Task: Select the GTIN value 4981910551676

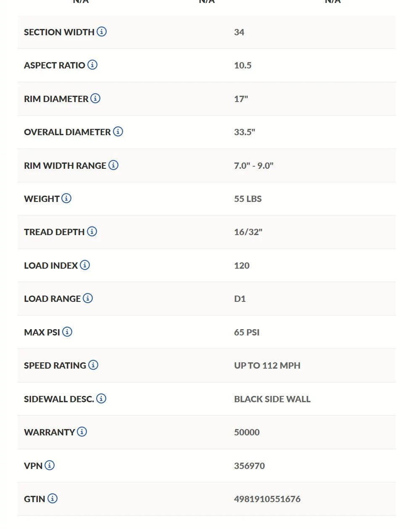Action: (x=267, y=499)
